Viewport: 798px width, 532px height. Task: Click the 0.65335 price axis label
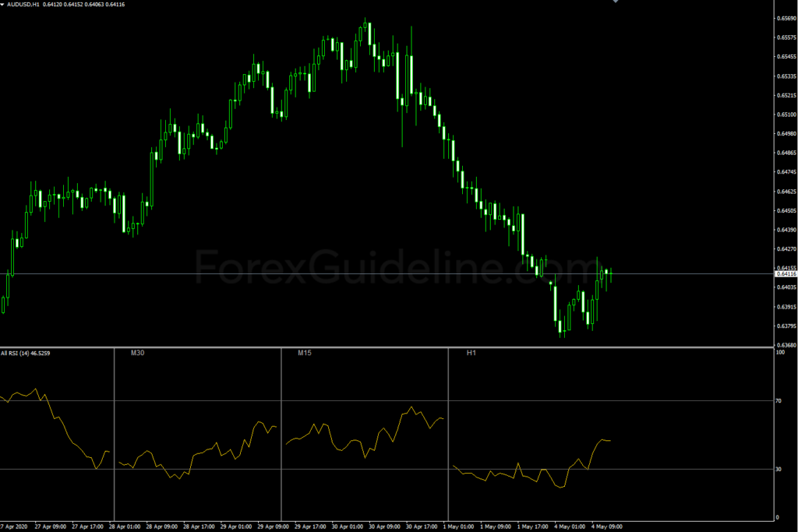786,76
